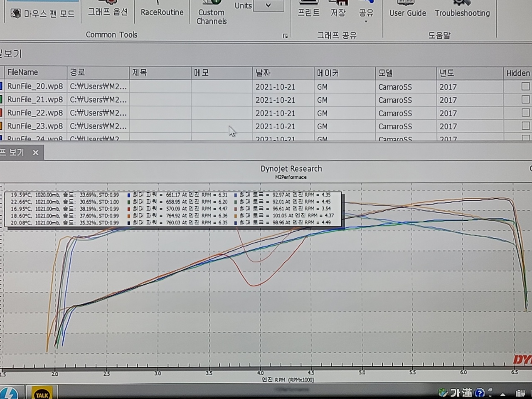Open the Units dropdown

(x=268, y=6)
